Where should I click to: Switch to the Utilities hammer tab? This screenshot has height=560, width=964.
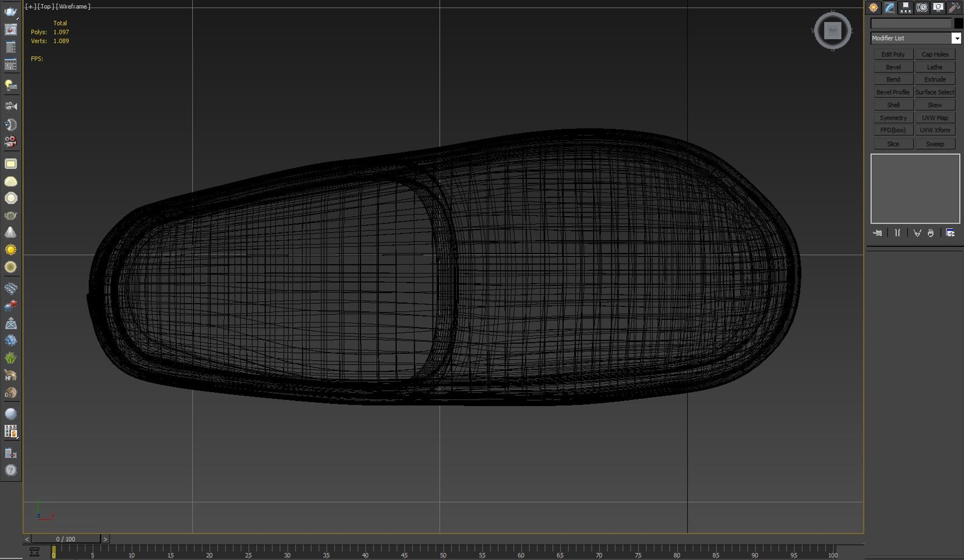(954, 7)
